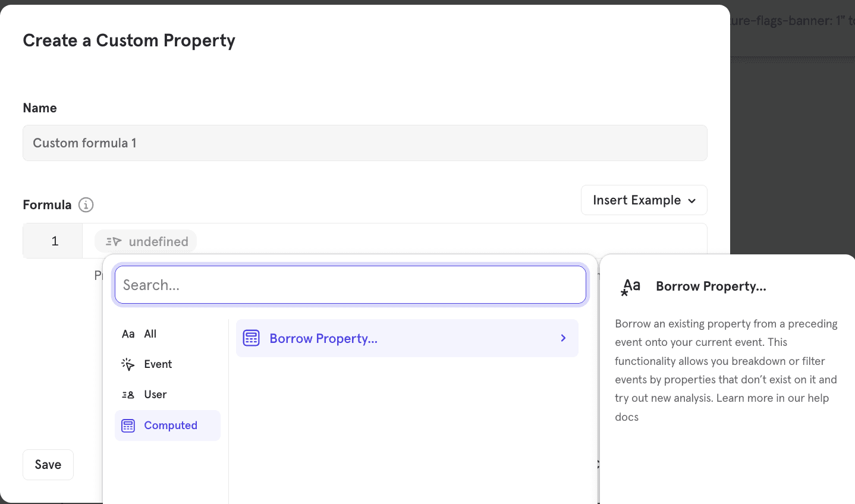Click the User profile list icon
855x504 pixels.
point(128,395)
